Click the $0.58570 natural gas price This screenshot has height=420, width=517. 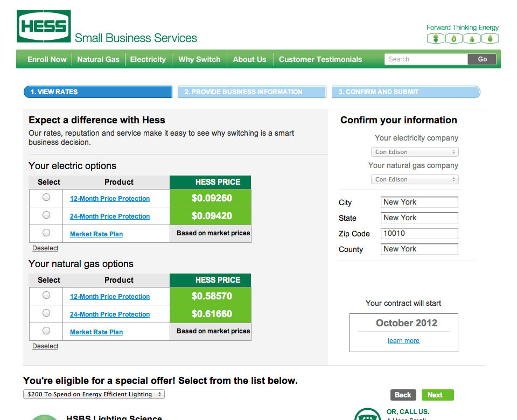[x=212, y=296]
